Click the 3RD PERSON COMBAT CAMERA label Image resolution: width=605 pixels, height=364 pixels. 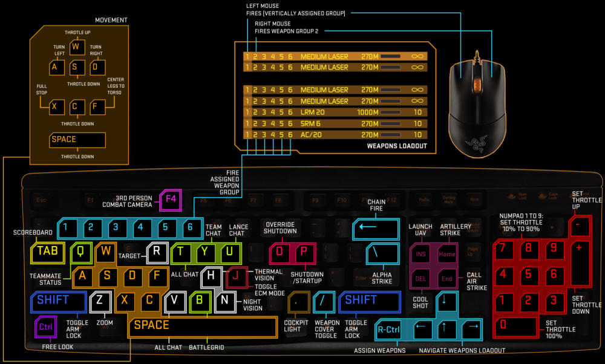tap(127, 201)
